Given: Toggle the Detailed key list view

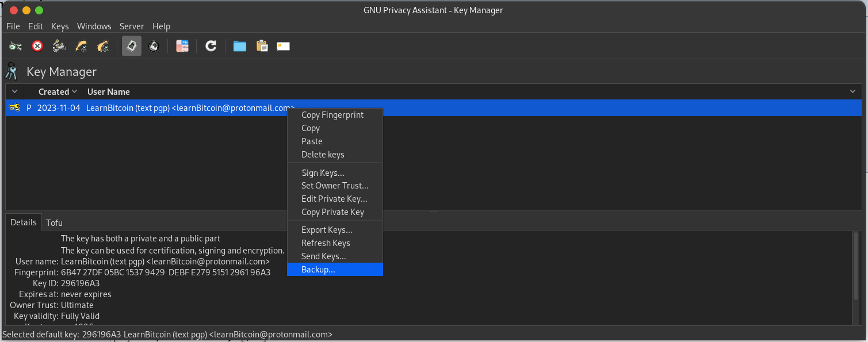Looking at the screenshot, I should (154, 46).
